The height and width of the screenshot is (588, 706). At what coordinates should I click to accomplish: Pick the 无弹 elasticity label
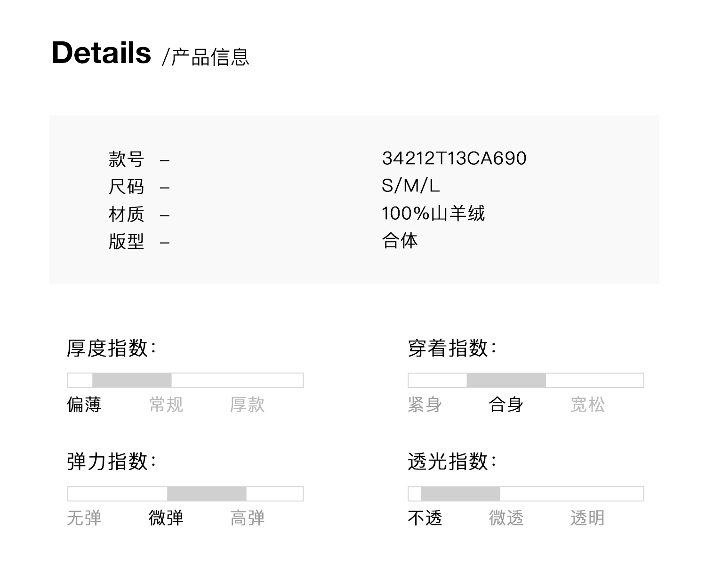pyautogui.click(x=84, y=518)
